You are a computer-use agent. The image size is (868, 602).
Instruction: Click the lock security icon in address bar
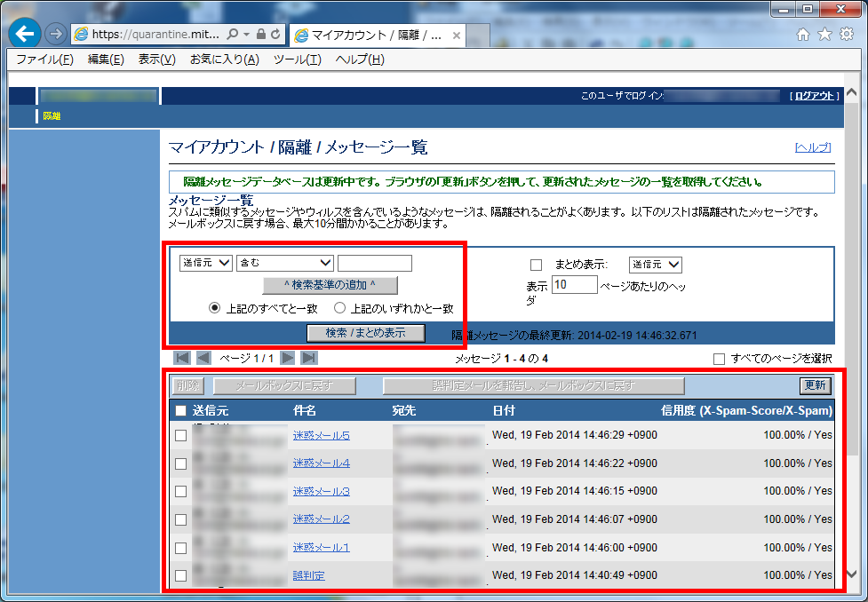(x=260, y=35)
